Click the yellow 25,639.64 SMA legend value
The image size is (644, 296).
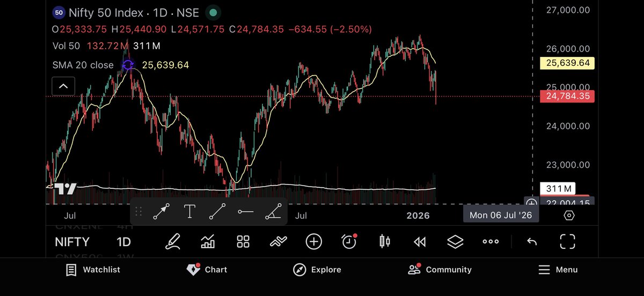coord(165,65)
